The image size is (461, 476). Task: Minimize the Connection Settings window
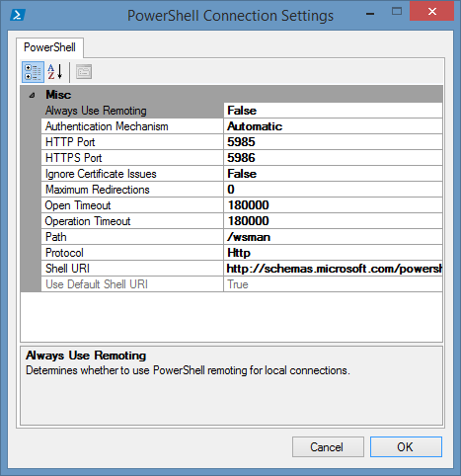(x=370, y=14)
